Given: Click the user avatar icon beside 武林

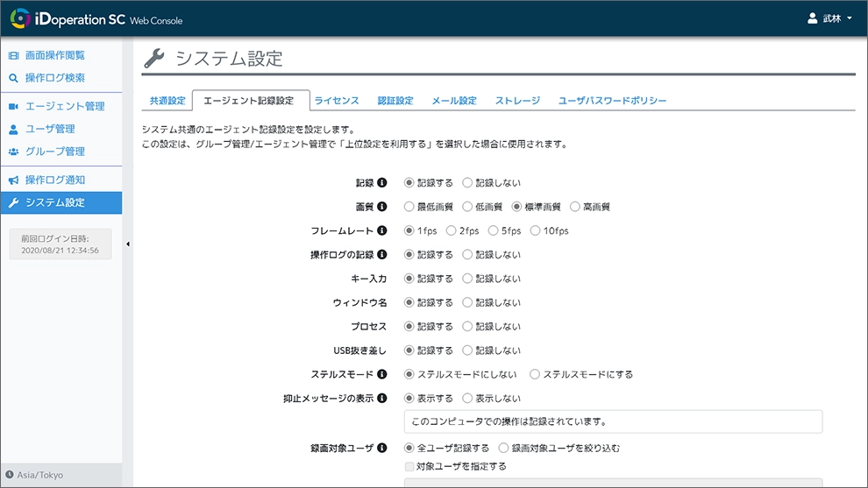Looking at the screenshot, I should [812, 18].
